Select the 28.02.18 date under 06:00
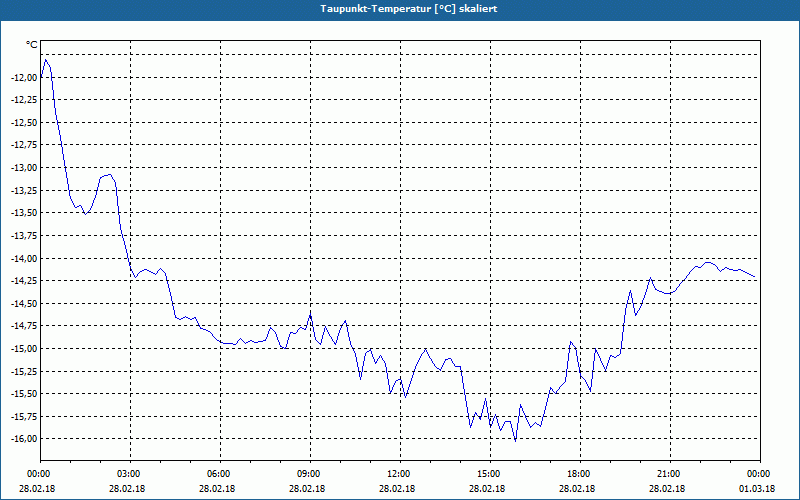This screenshot has width=800, height=500. tap(217, 489)
